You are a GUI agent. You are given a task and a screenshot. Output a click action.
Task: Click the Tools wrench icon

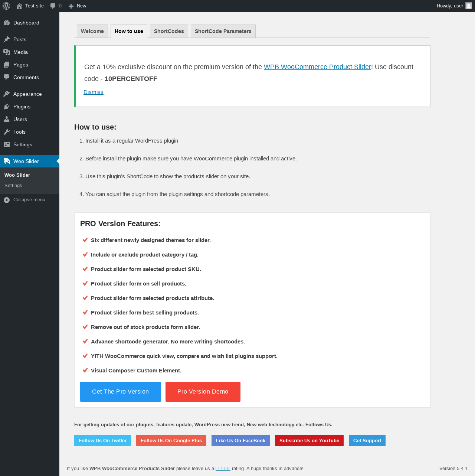pos(7,132)
